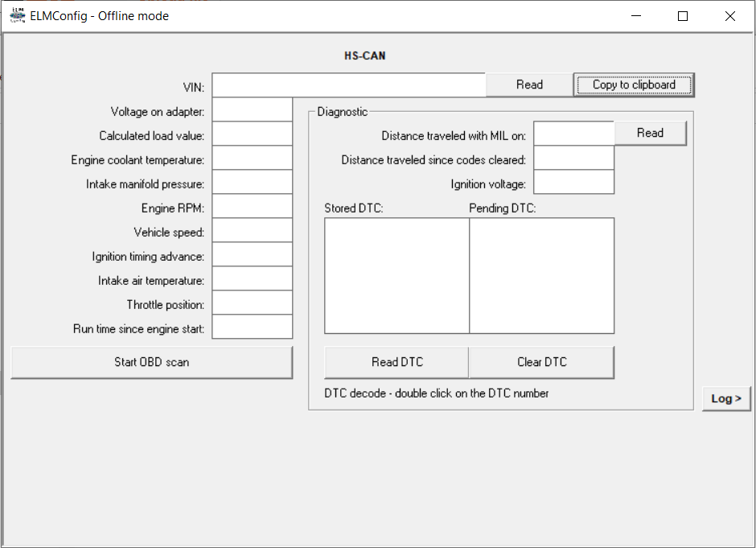Click the 'Pending DTC:' label
This screenshot has width=756, height=548.
click(x=503, y=208)
